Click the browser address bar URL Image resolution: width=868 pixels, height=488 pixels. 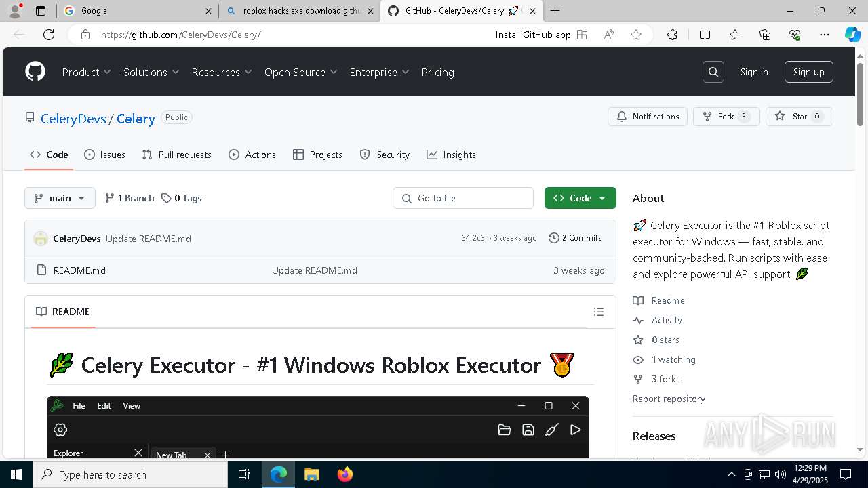[x=180, y=35]
